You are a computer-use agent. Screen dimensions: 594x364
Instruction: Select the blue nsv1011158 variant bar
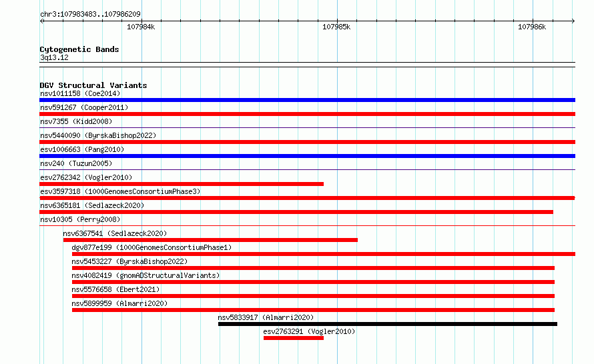(x=307, y=100)
